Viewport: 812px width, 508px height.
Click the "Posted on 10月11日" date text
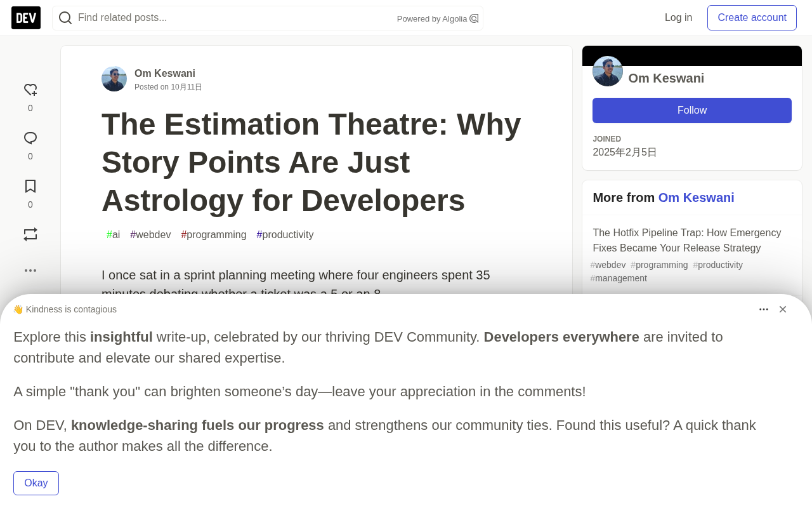click(x=168, y=87)
